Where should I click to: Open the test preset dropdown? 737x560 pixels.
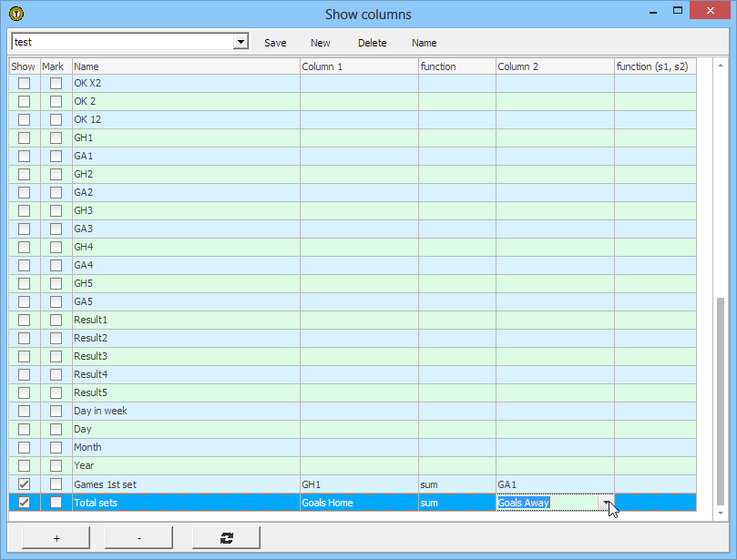pyautogui.click(x=241, y=42)
